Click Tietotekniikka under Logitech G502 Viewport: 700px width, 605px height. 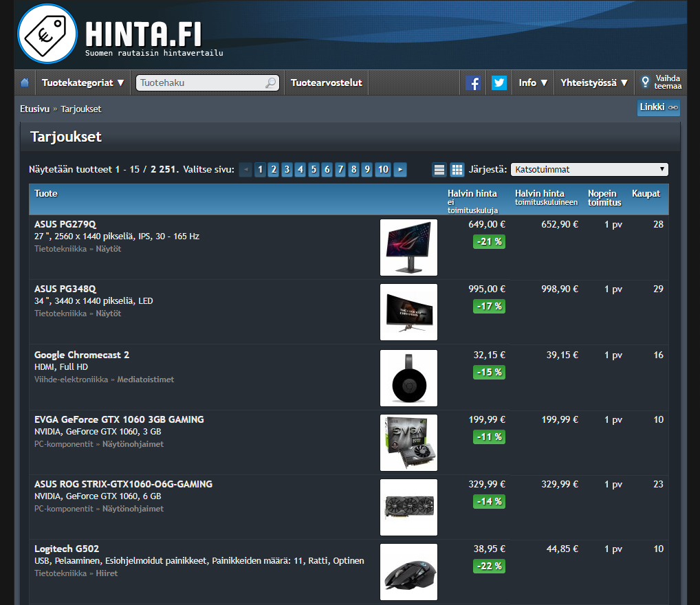click(61, 573)
